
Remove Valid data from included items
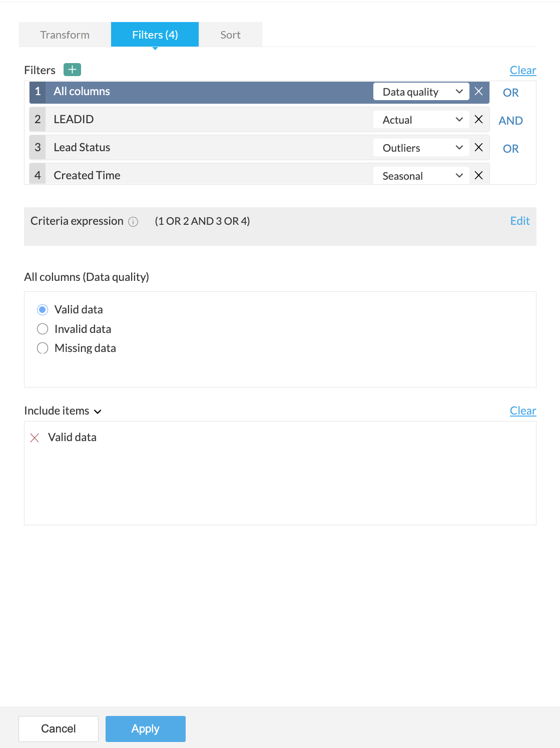tap(35, 438)
